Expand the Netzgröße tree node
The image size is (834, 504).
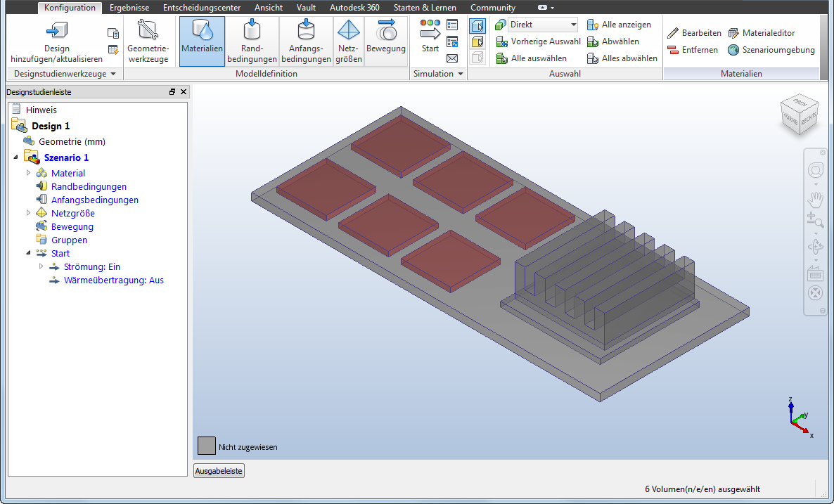[29, 213]
